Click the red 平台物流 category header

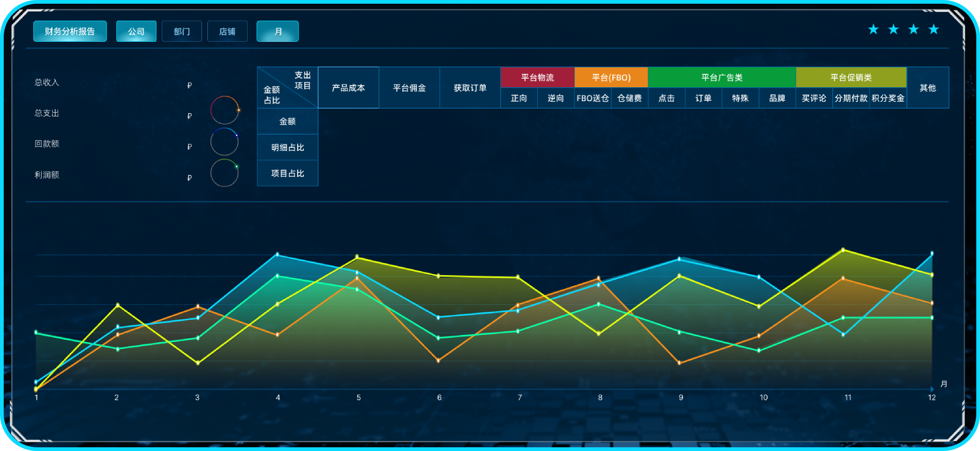(x=537, y=77)
